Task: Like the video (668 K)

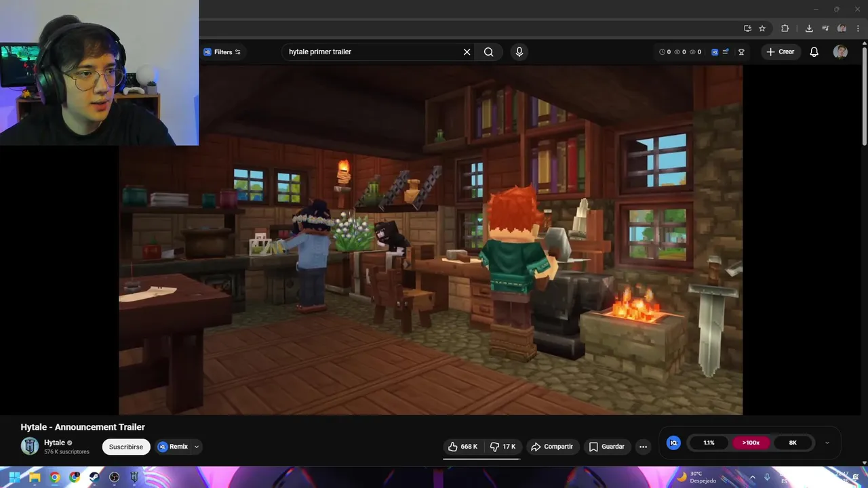Action: coord(463,447)
